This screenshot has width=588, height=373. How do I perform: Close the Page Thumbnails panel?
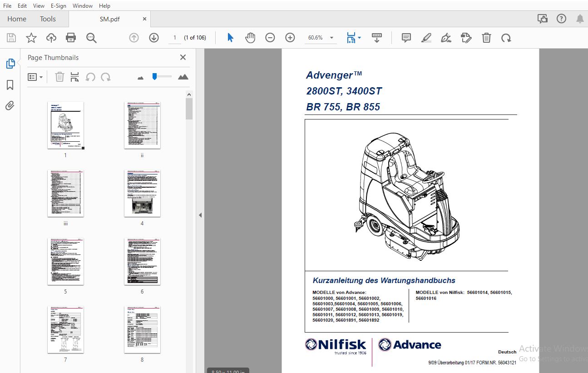183,57
